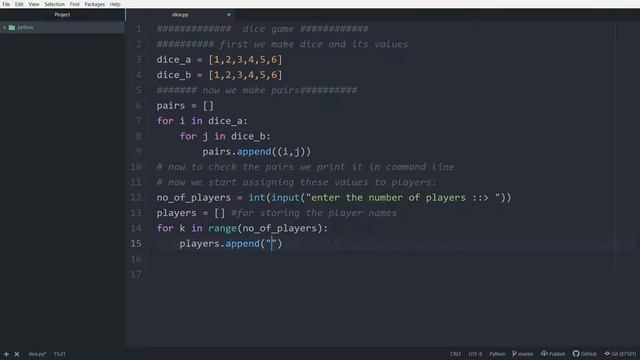
Task: Click the dice.py file name in status bar
Action: point(37,354)
